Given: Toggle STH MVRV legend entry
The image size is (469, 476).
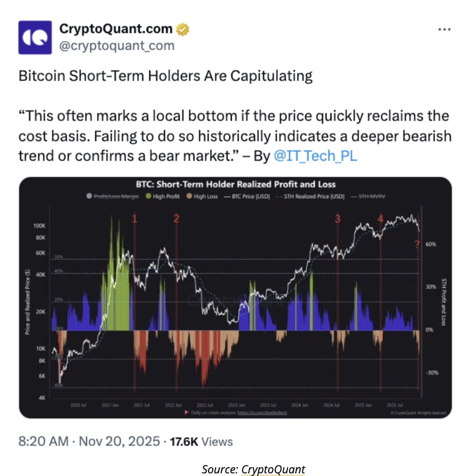Looking at the screenshot, I should 368,196.
